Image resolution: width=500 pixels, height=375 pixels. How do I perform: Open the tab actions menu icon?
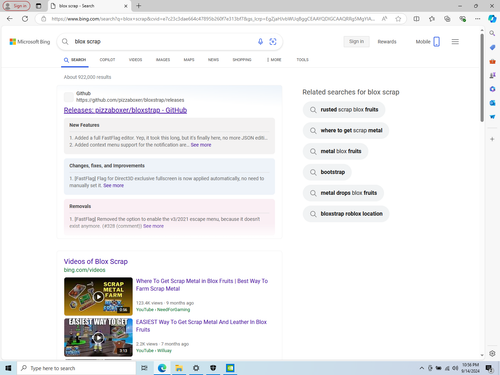click(x=39, y=6)
